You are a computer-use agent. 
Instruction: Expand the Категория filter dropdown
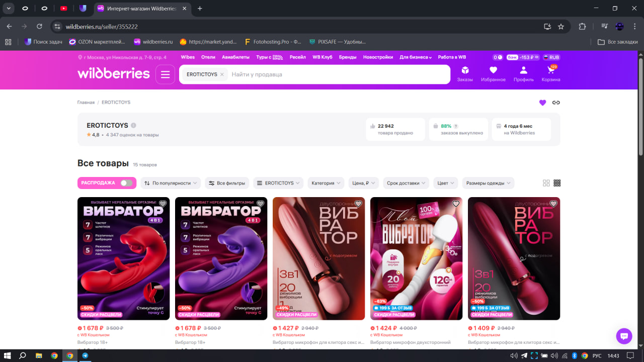pos(326,183)
